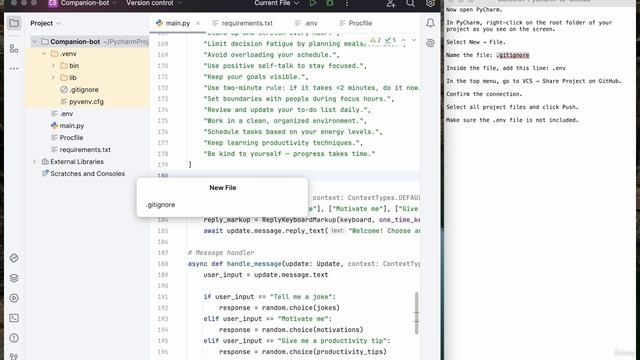Go to previous highlighted error arrow
The image size is (640, 360).
tap(403, 40)
